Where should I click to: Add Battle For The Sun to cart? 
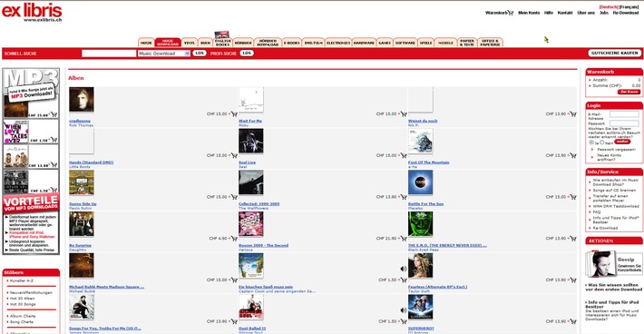[573, 197]
